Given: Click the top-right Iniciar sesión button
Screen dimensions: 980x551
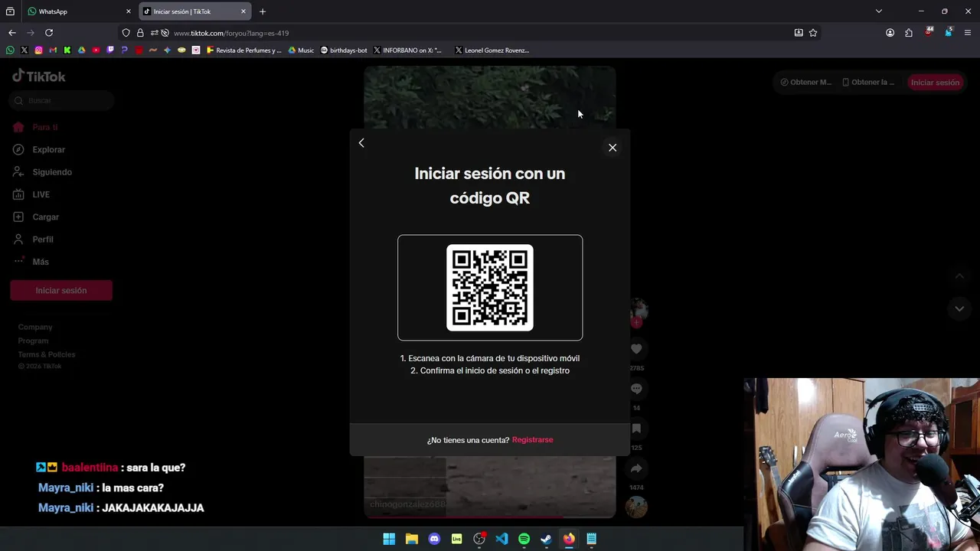Looking at the screenshot, I should click(x=935, y=83).
